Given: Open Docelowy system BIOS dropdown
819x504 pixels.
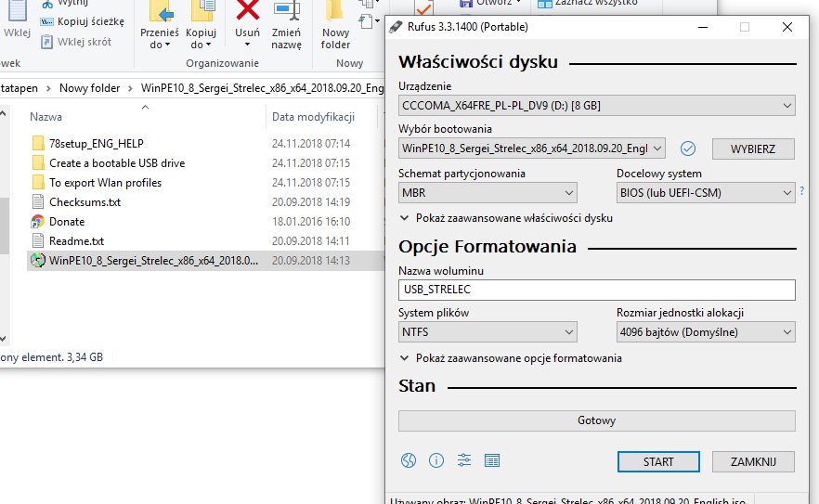Looking at the screenshot, I should click(706, 193).
